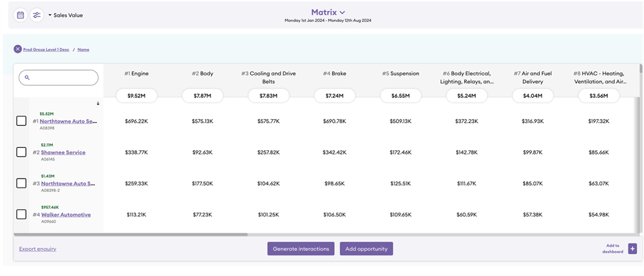Expand the Sales Value measure dropdown
This screenshot has height=276, width=644.
tap(66, 15)
